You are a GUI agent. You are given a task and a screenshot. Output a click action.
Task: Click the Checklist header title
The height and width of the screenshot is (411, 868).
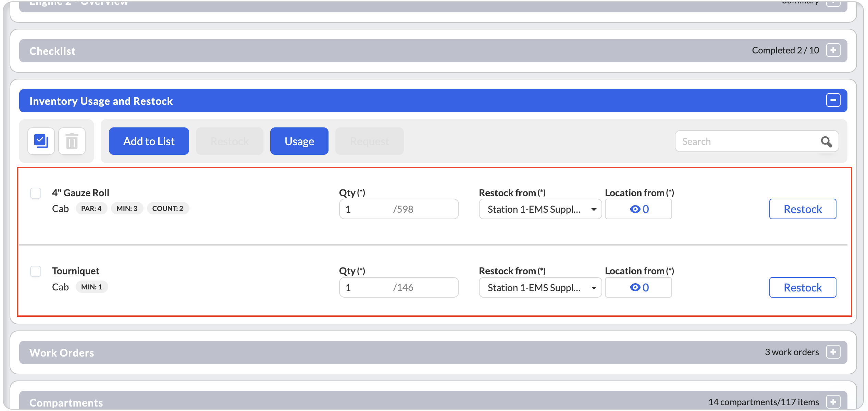52,51
